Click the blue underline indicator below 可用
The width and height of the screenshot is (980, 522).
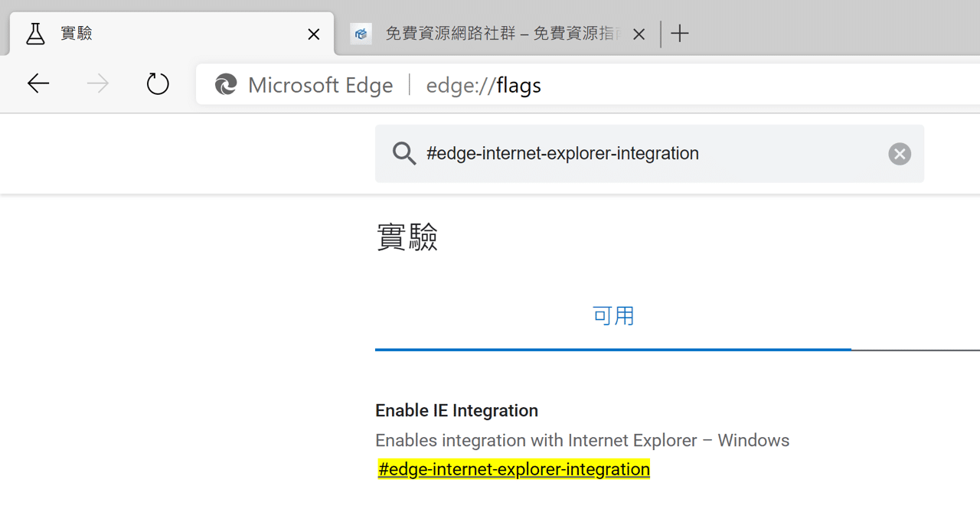point(613,350)
